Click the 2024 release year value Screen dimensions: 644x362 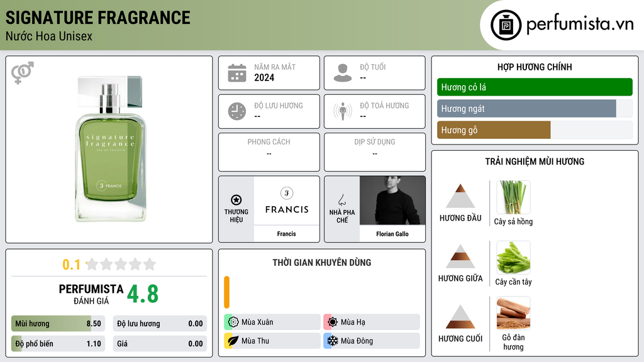point(264,77)
